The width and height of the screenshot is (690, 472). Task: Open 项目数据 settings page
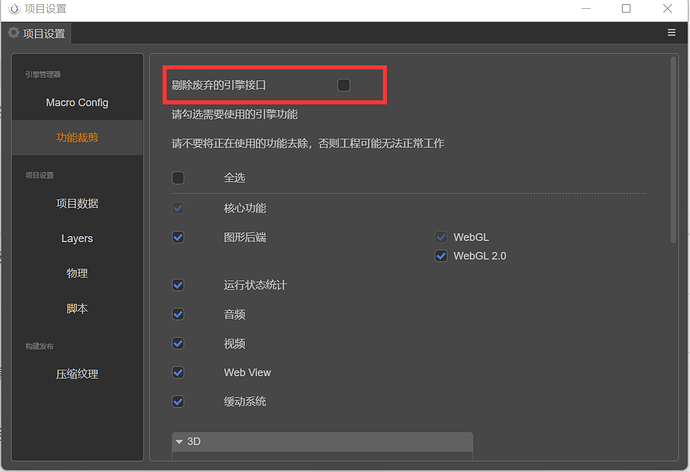(77, 203)
